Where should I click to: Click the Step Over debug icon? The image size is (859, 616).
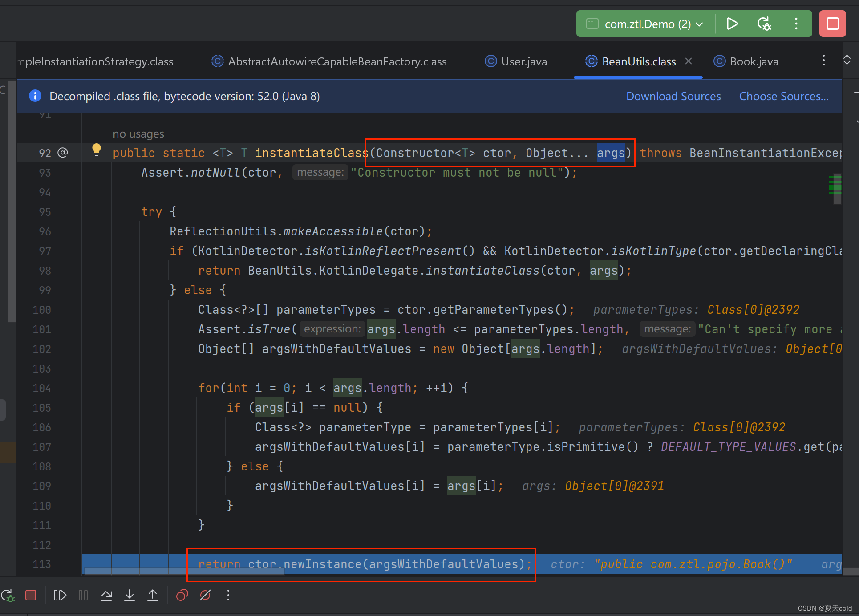click(x=106, y=596)
